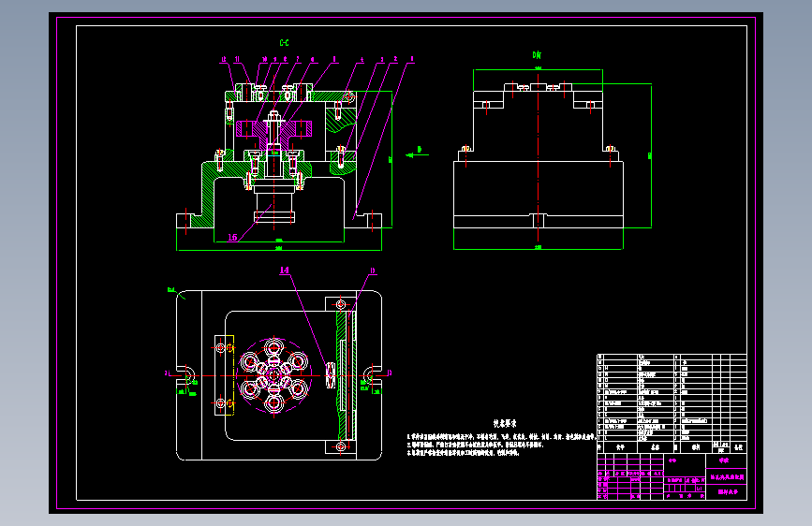
Task: Click the part balloon number 11
Action: pyautogui.click(x=237, y=60)
